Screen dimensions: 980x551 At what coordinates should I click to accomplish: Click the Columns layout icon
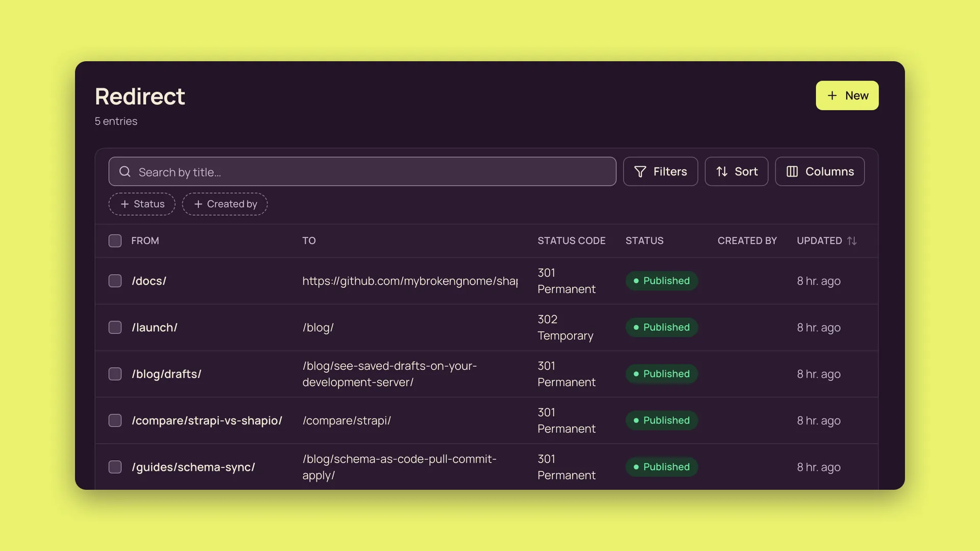click(792, 172)
